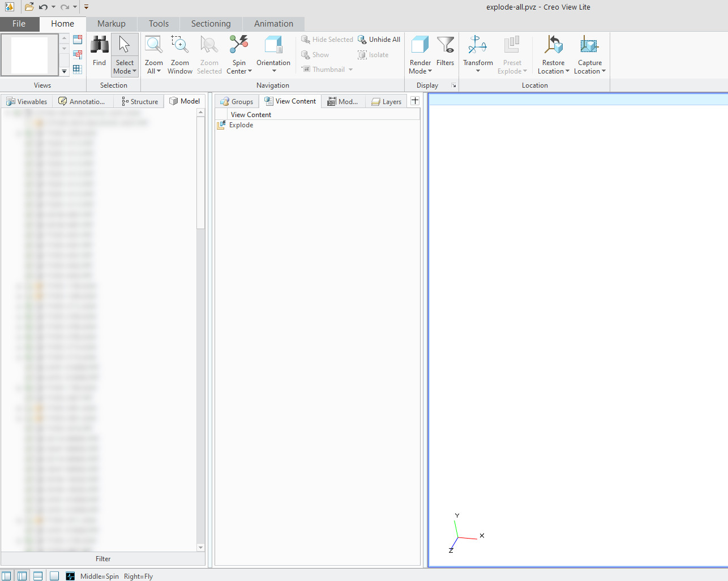Open the Views dropdown arrow
728x581 pixels.
64,71
